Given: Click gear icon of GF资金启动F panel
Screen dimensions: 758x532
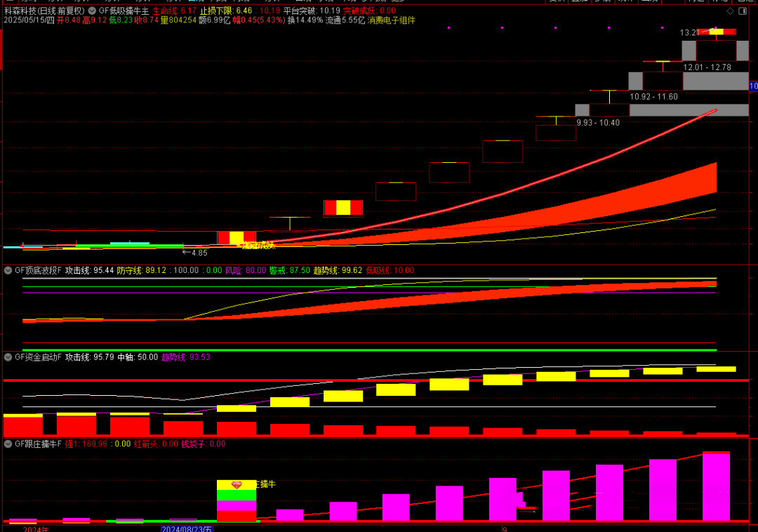Looking at the screenshot, I should coord(8,357).
